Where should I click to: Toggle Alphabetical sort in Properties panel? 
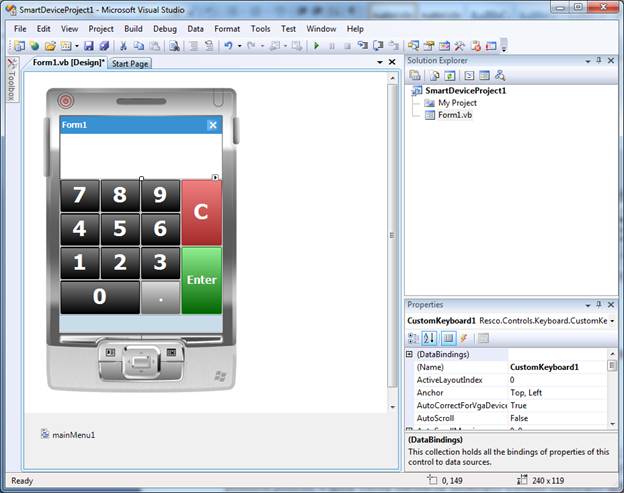click(429, 339)
